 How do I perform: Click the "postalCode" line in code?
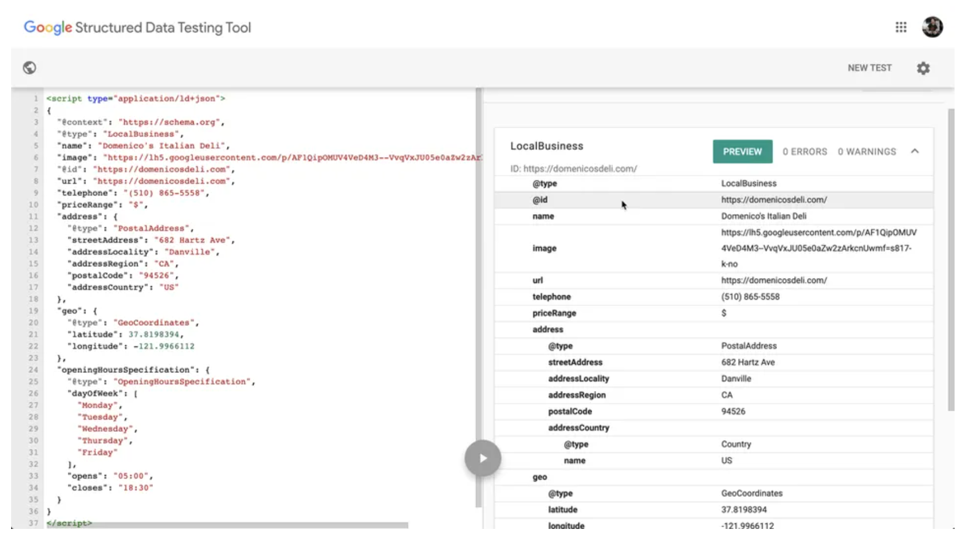123,275
